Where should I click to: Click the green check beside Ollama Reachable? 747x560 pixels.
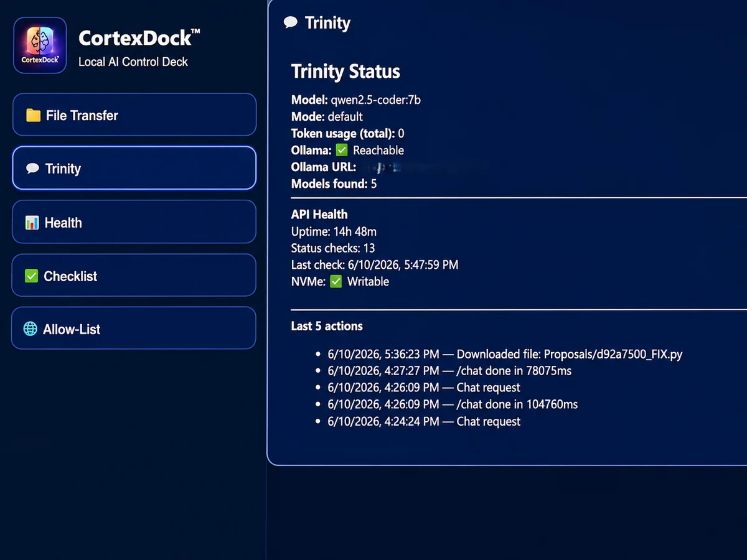[x=341, y=150]
